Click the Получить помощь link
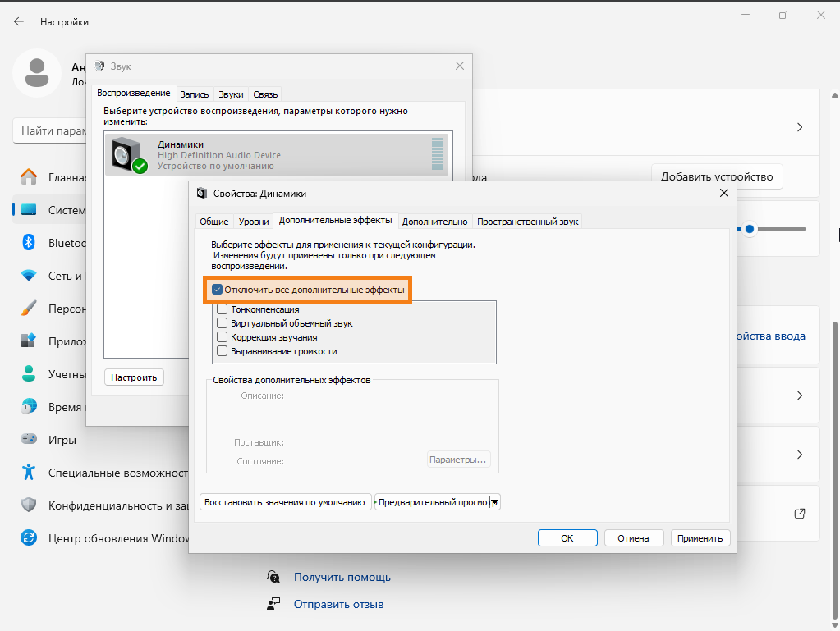This screenshot has width=840, height=631. [x=342, y=577]
